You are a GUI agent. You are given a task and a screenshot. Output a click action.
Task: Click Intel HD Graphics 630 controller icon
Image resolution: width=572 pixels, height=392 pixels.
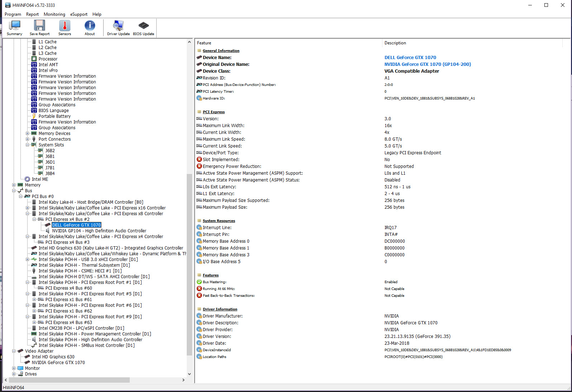click(x=34, y=248)
